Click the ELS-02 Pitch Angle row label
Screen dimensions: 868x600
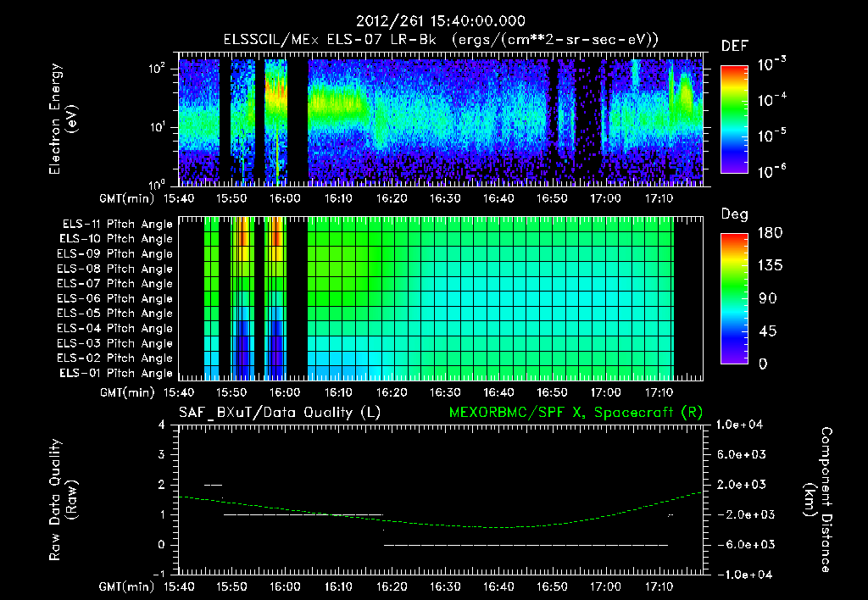(x=115, y=358)
